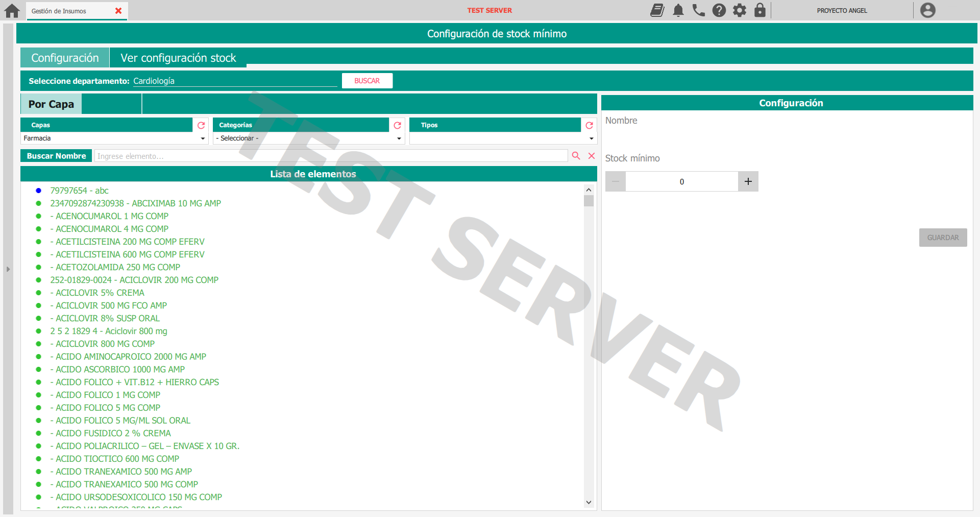Open the Capas dropdown showing Farmacia

114,138
